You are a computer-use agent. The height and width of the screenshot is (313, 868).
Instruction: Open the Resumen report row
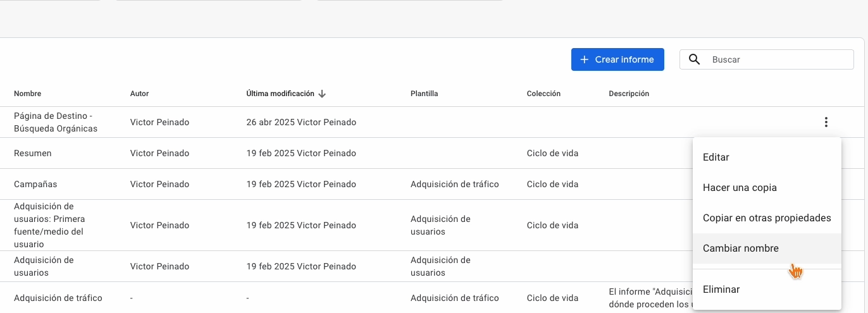[x=33, y=153]
